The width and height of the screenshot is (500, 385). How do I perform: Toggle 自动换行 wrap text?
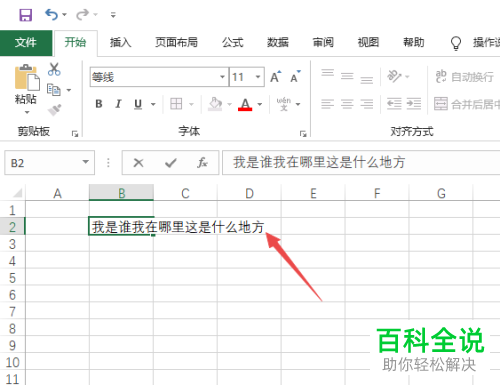(464, 77)
